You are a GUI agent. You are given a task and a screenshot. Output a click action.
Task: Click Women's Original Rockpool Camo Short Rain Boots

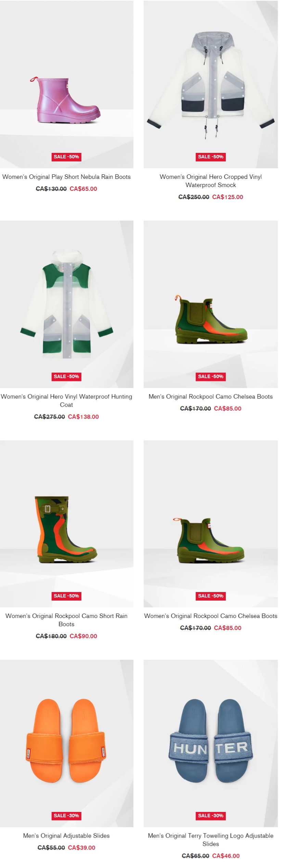pos(66,620)
